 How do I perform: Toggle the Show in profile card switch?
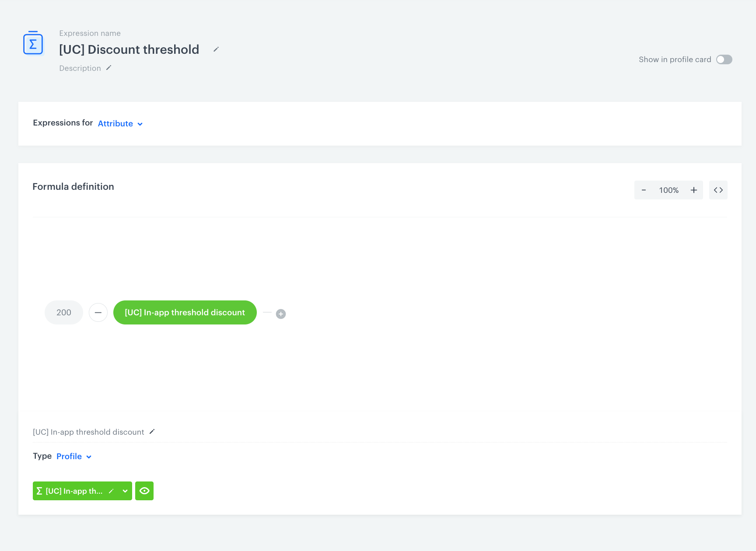point(724,59)
